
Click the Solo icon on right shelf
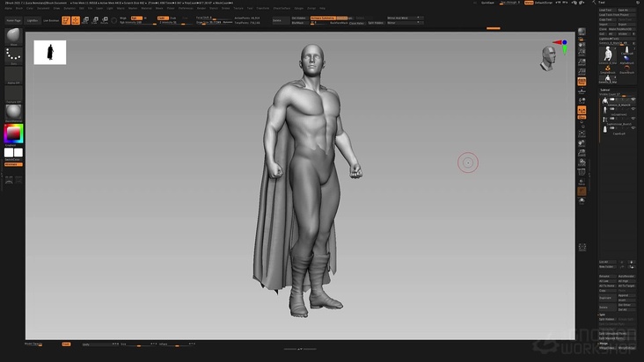582,201
